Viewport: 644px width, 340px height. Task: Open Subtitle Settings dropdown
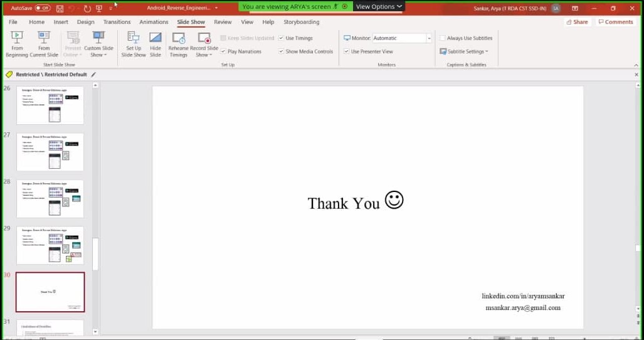click(x=463, y=51)
